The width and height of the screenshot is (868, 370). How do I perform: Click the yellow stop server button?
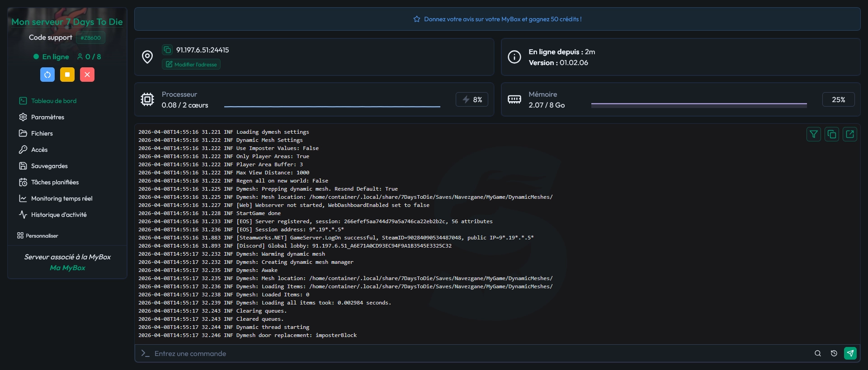(x=67, y=75)
